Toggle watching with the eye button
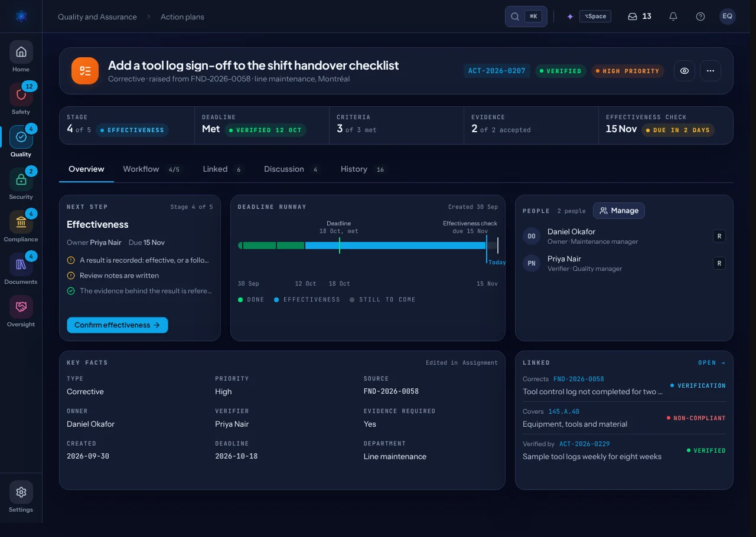Screen dimensions: 756x537 point(685,71)
